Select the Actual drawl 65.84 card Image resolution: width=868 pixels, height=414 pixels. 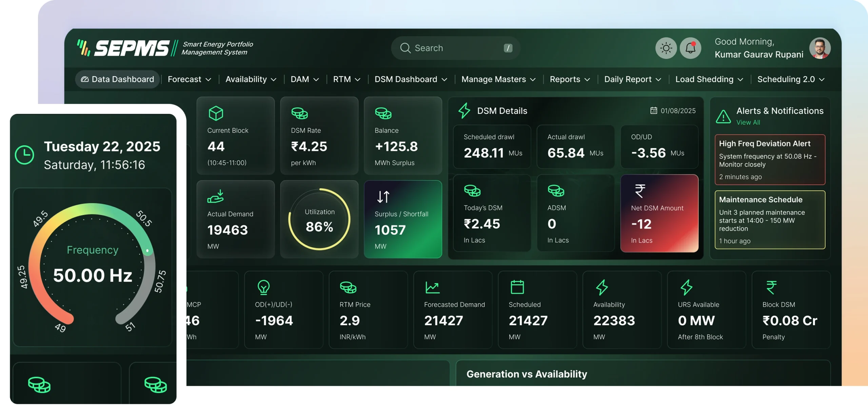(x=576, y=146)
